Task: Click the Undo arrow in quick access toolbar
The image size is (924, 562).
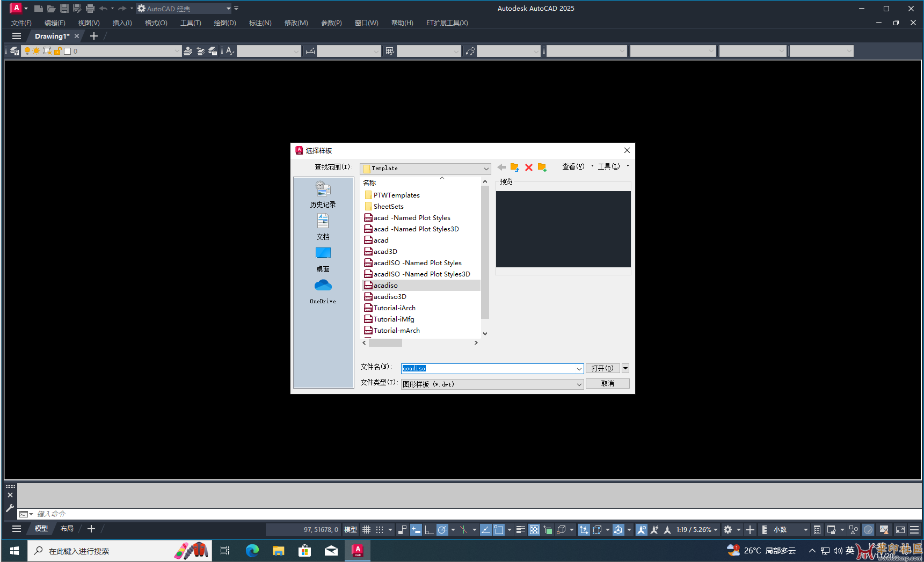Action: [103, 9]
